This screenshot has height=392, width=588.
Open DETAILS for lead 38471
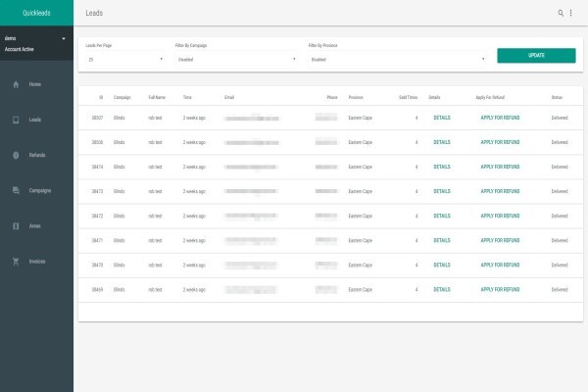442,240
